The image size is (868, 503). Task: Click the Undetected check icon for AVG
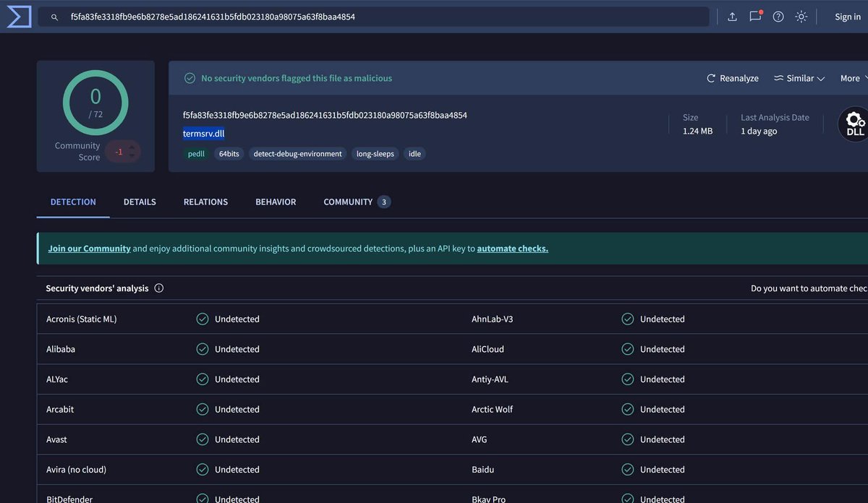pos(628,439)
